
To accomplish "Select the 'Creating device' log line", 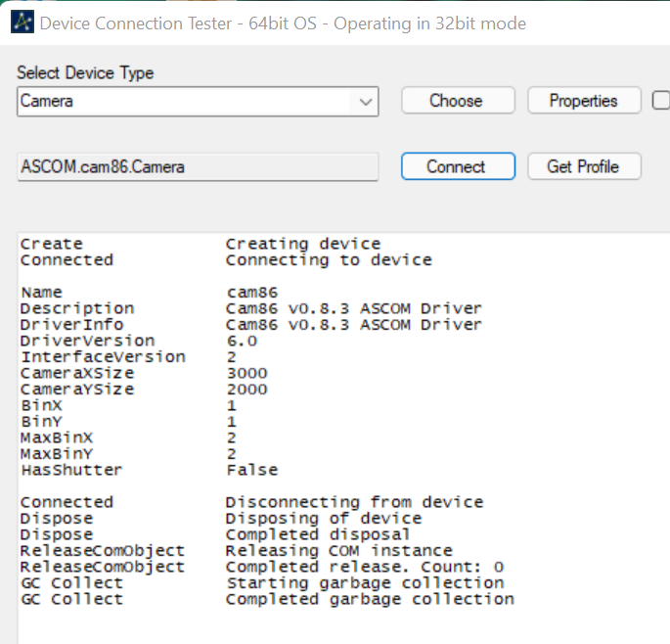I will pyautogui.click(x=303, y=244).
